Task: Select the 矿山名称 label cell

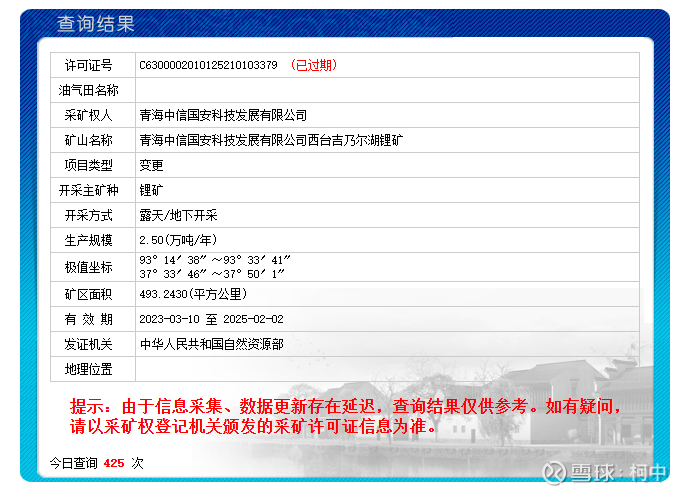Action: 93,140
